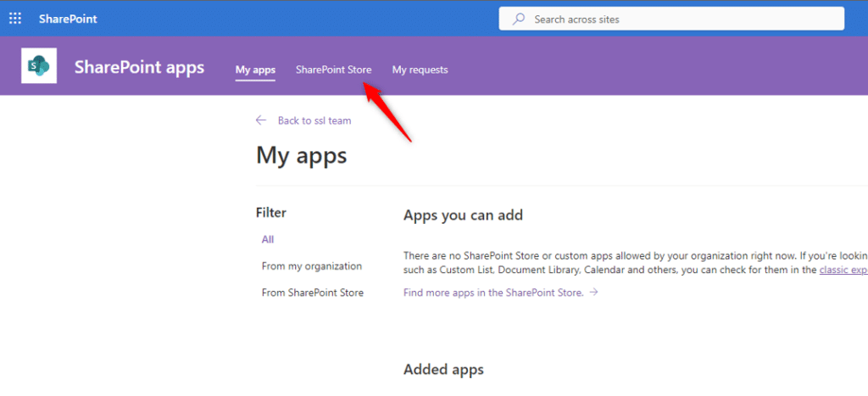Image resolution: width=868 pixels, height=396 pixels.
Task: Click the Apps you can add heading
Action: tap(464, 215)
